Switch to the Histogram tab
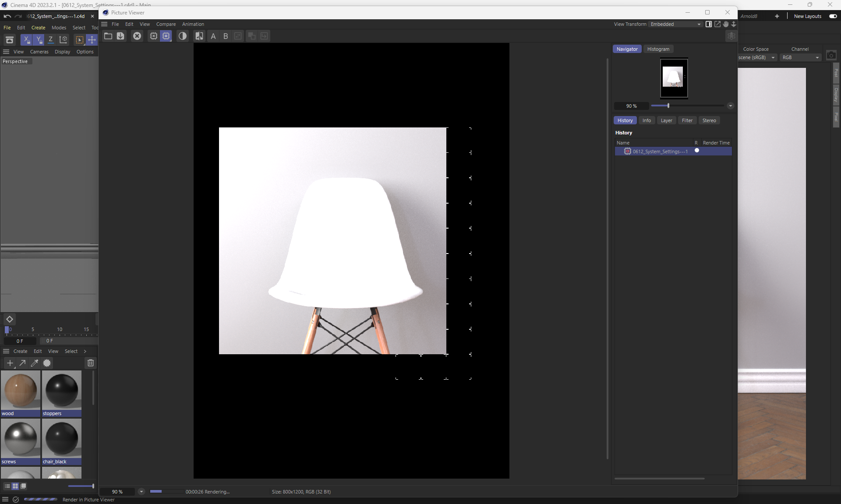This screenshot has width=841, height=504. tap(658, 49)
